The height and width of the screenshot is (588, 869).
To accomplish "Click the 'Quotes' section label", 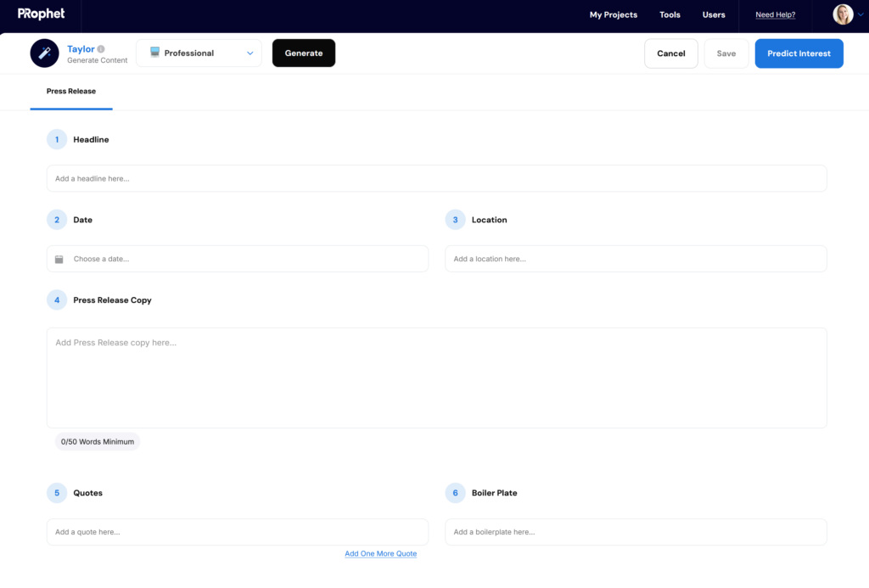I will pyautogui.click(x=87, y=493).
